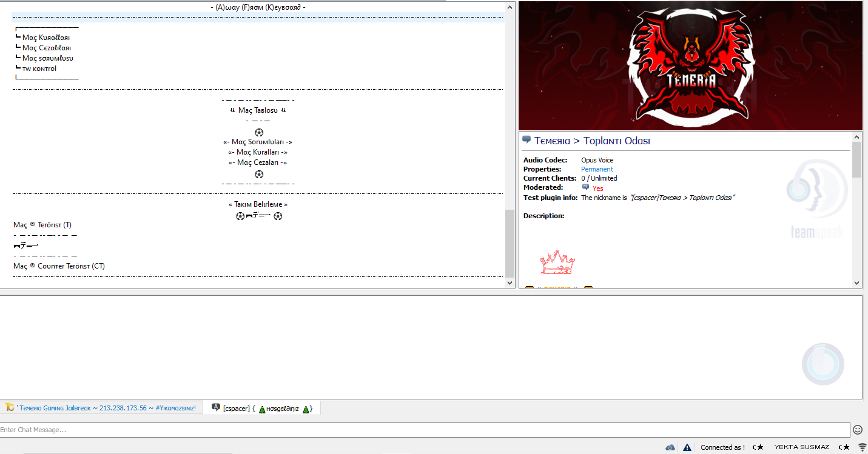The width and height of the screenshot is (868, 454).
Task: Click the moderated channel icon beside Yes
Action: pos(586,188)
